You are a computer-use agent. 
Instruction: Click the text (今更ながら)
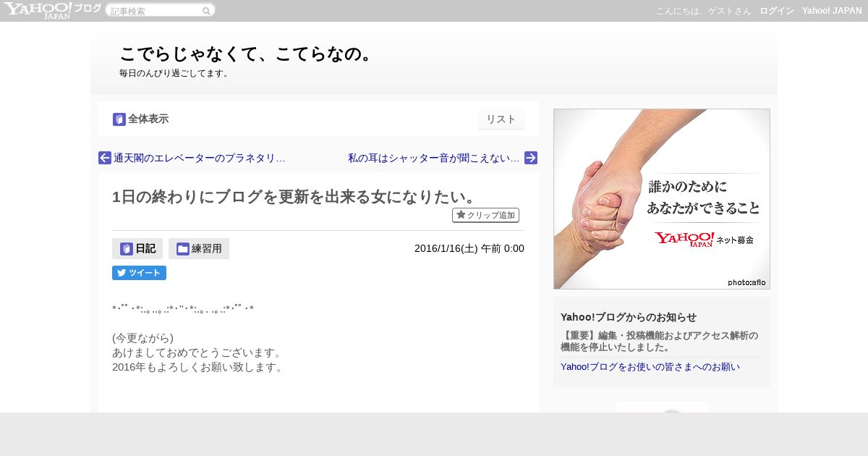click(x=142, y=338)
